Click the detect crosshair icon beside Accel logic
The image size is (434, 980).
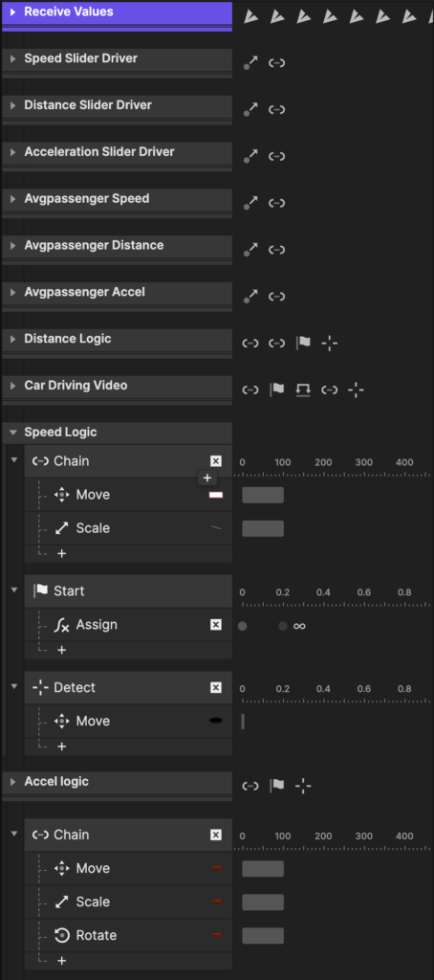[x=303, y=786]
